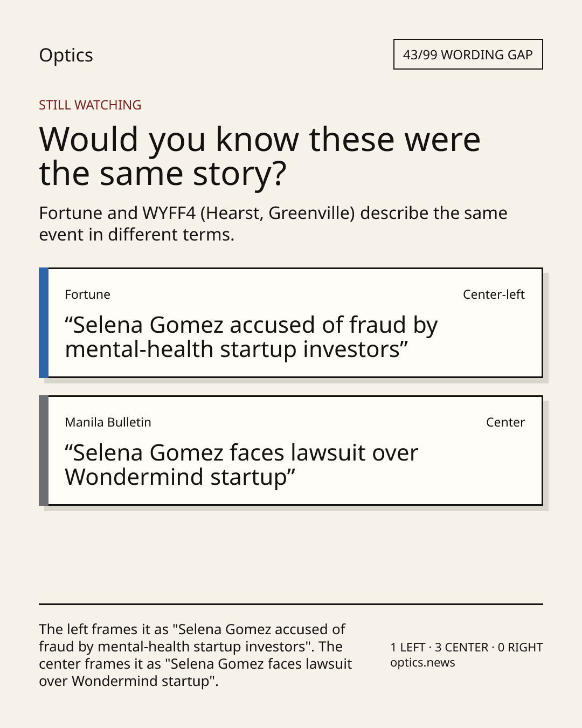This screenshot has height=728, width=582.
Task: Open the Fortune fraud headline quote
Action: (251, 337)
